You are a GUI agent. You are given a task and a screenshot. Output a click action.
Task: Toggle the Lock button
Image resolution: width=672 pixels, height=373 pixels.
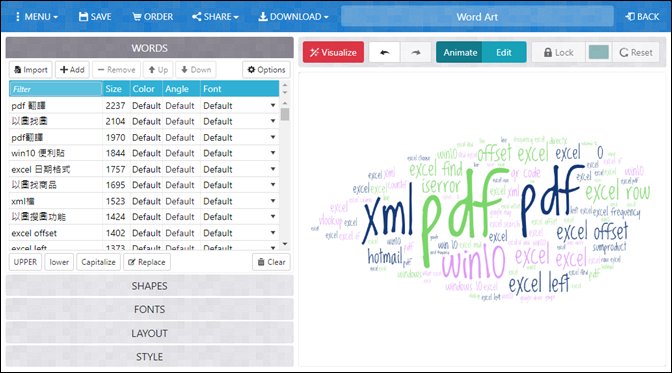coord(558,52)
